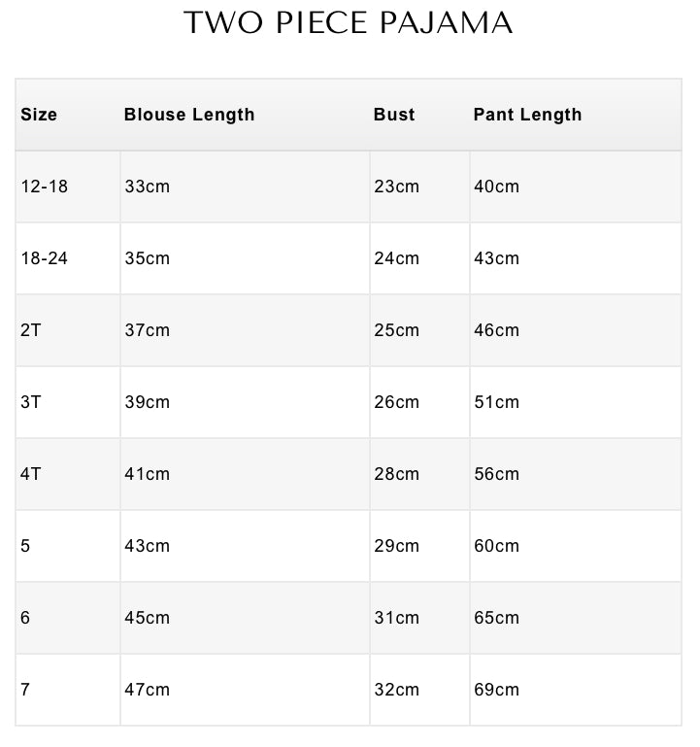Click the Blouse Length column header

tap(189, 115)
